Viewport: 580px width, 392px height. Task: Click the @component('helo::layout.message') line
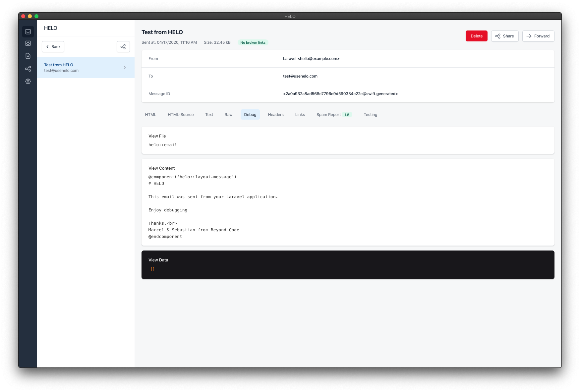192,177
